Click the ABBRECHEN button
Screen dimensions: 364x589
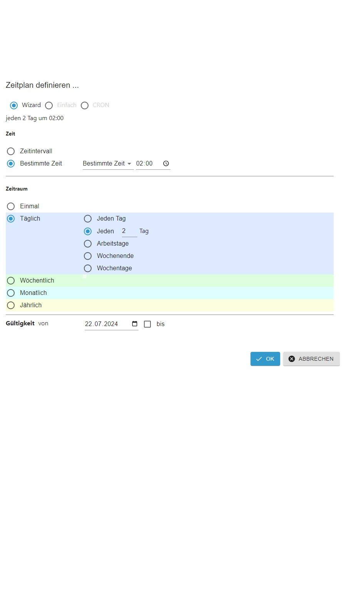coord(311,359)
